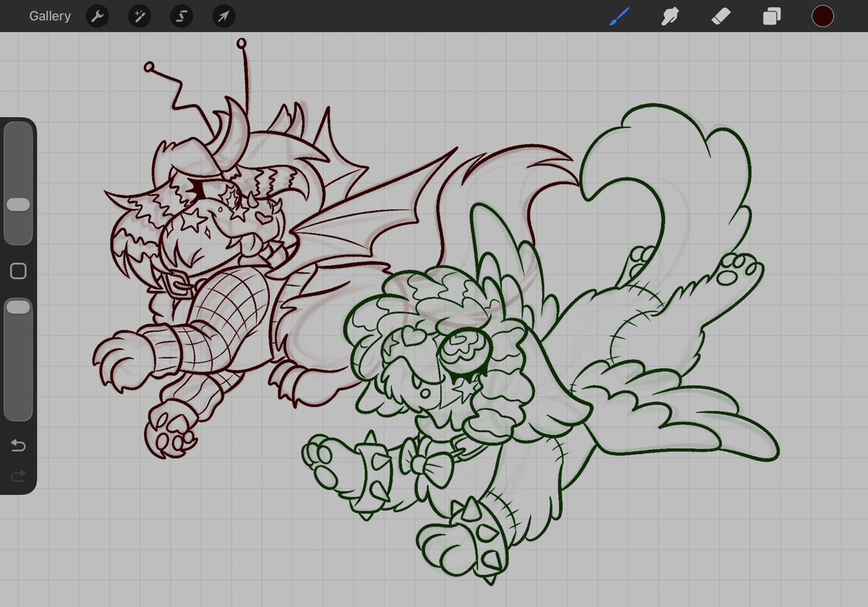The image size is (868, 607).
Task: Activate the Transform arrow tool
Action: point(224,16)
